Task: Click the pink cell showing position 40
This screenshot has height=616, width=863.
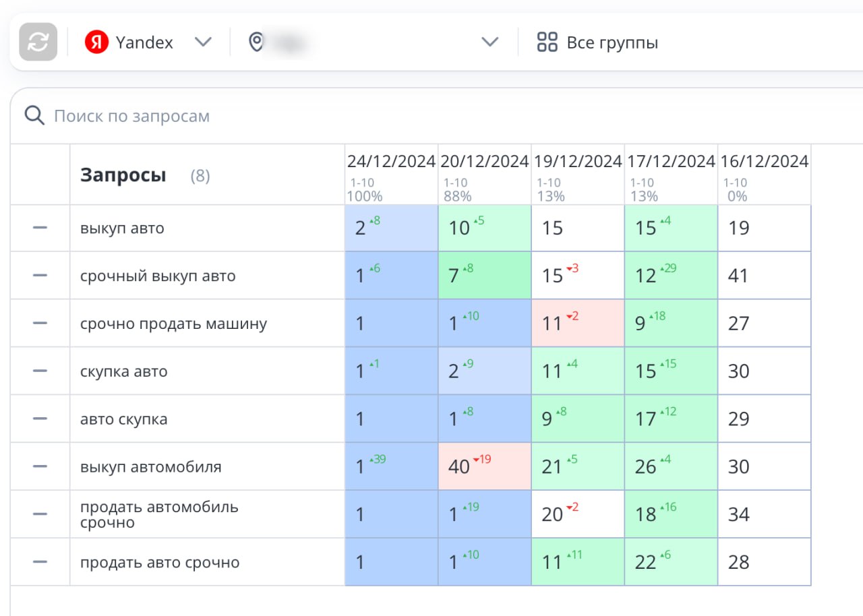Action: (485, 466)
